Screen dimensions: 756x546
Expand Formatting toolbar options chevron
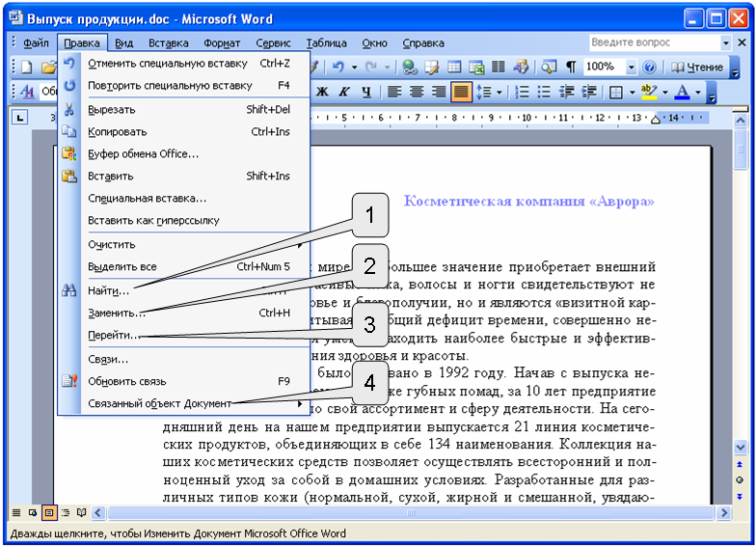(x=712, y=92)
